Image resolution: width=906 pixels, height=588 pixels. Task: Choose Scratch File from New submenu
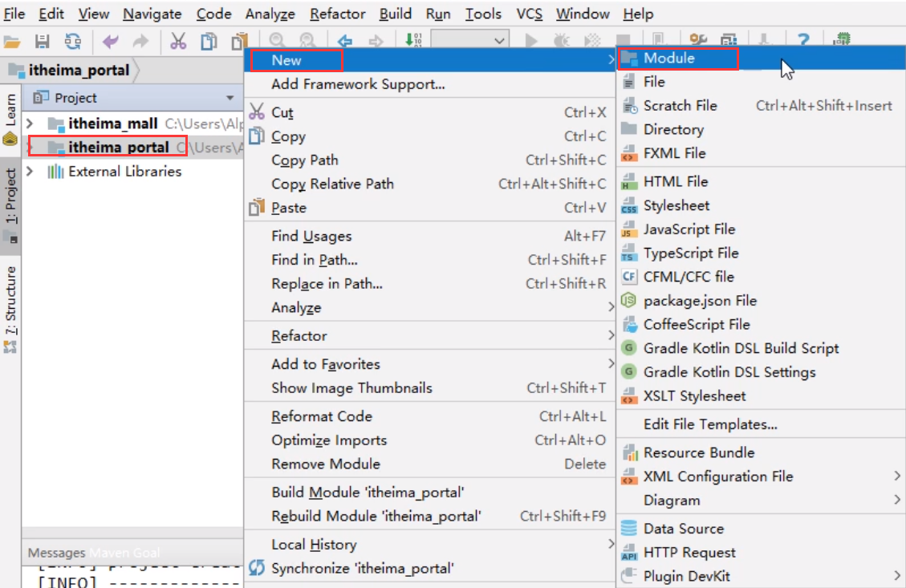pos(761,106)
